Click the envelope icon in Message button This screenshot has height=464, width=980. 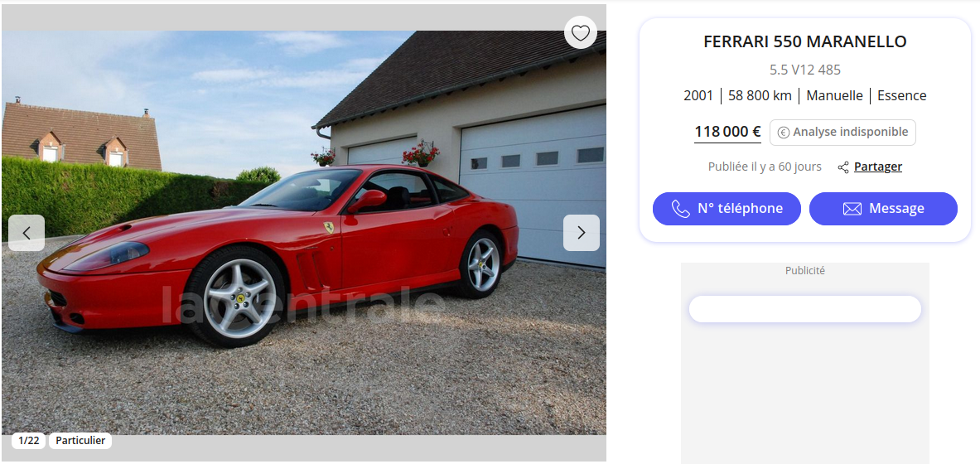coord(852,209)
